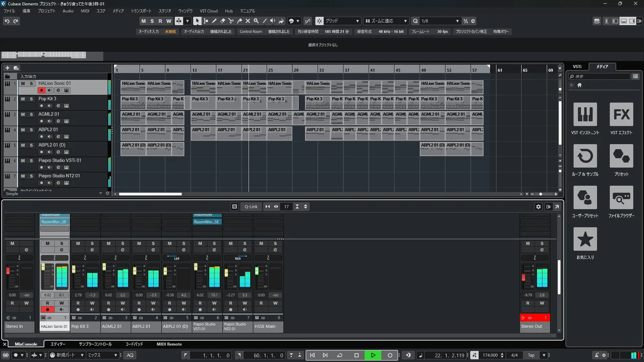The height and width of the screenshot is (362, 644).
Task: Click the Add Track plus icon
Action: coord(7,68)
